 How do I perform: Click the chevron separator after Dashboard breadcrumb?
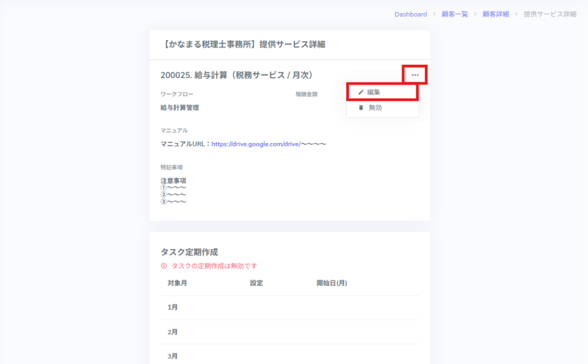point(434,14)
